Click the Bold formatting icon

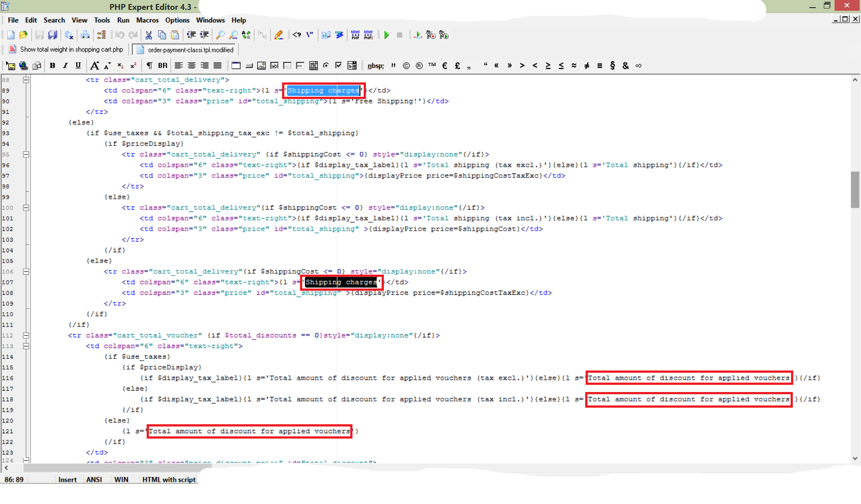(x=52, y=66)
